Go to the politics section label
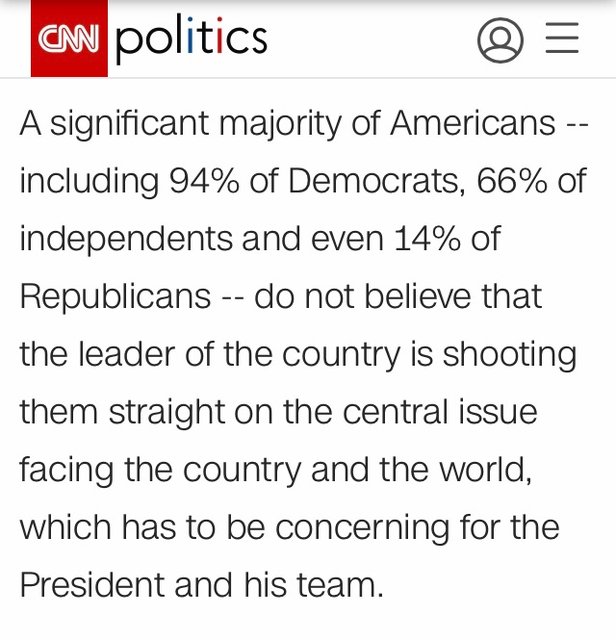Image resolution: width=616 pixels, height=640 pixels. click(191, 39)
